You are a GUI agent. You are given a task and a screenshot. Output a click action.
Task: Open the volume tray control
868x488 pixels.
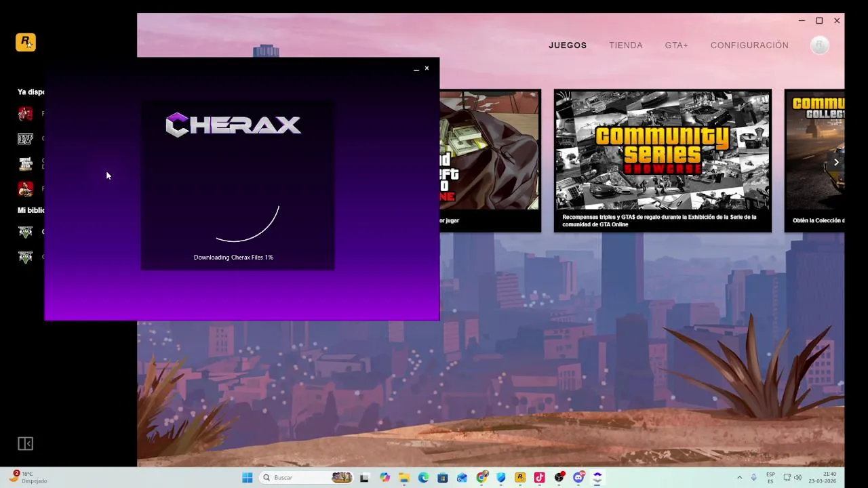797,478
